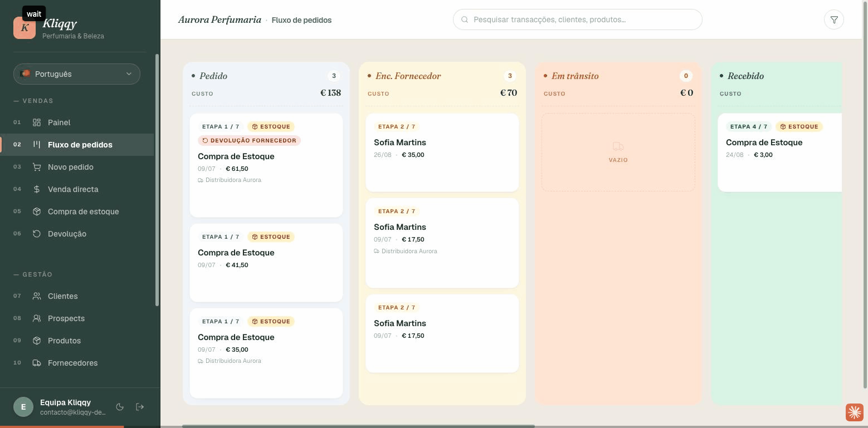Open the Recebido Compra de Estoque € 3,00 card
Image resolution: width=868 pixels, height=428 pixels.
[780, 152]
